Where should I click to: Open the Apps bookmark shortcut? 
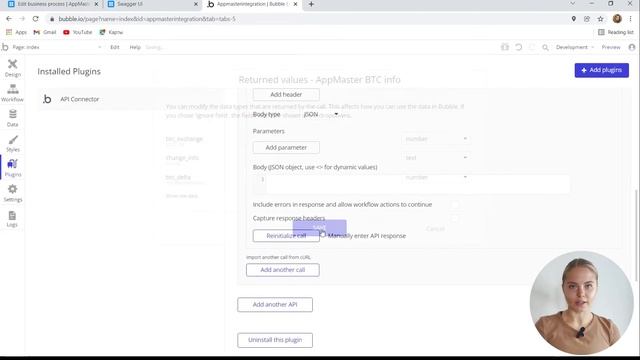(x=17, y=32)
